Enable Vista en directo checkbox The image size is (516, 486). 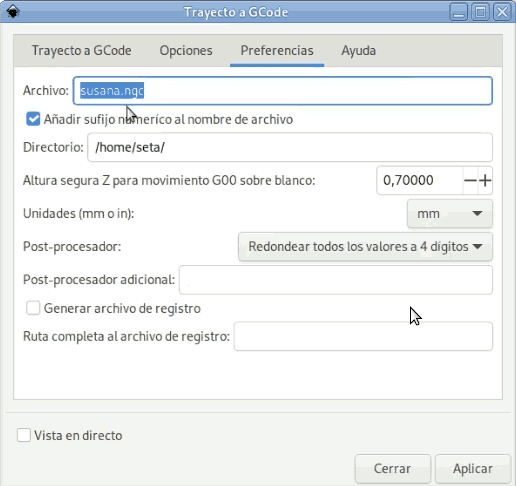(x=24, y=435)
